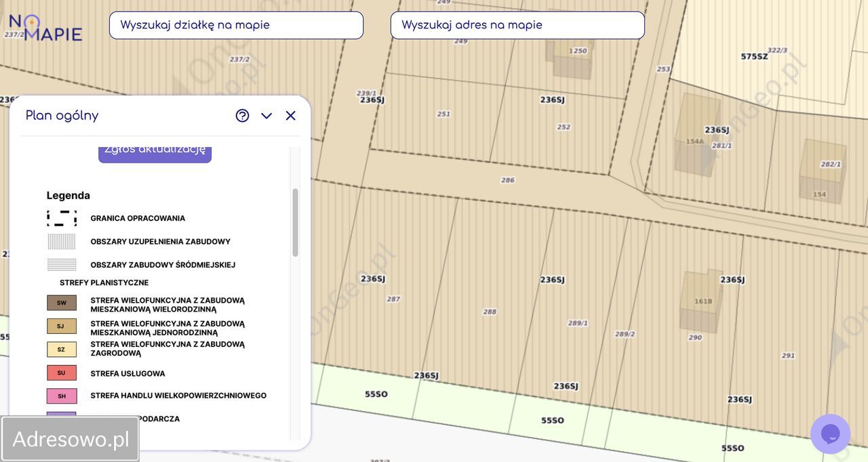The width and height of the screenshot is (868, 462).
Task: Click the 'Granica opracowania' dashed border icon
Action: coord(62,218)
